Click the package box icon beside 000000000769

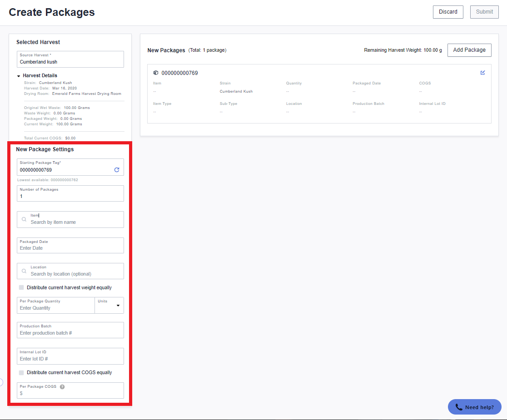click(x=155, y=73)
